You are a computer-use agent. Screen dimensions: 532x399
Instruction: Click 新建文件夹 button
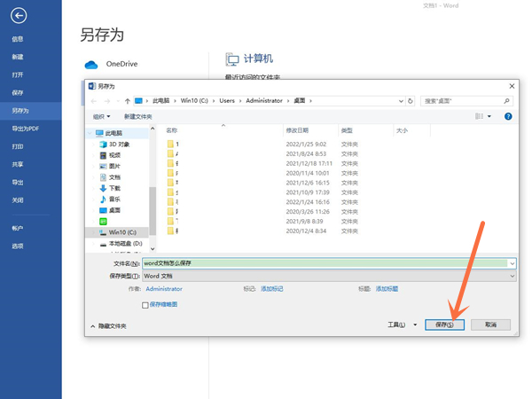(x=137, y=117)
